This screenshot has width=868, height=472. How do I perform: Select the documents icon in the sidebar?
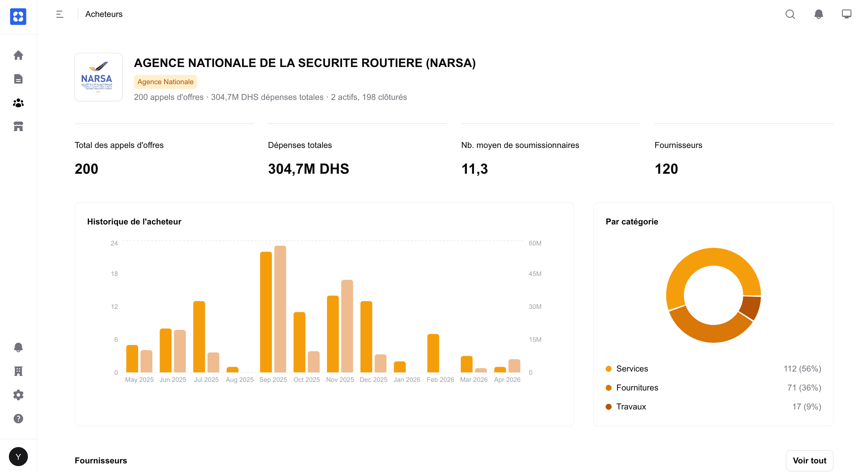click(x=18, y=79)
